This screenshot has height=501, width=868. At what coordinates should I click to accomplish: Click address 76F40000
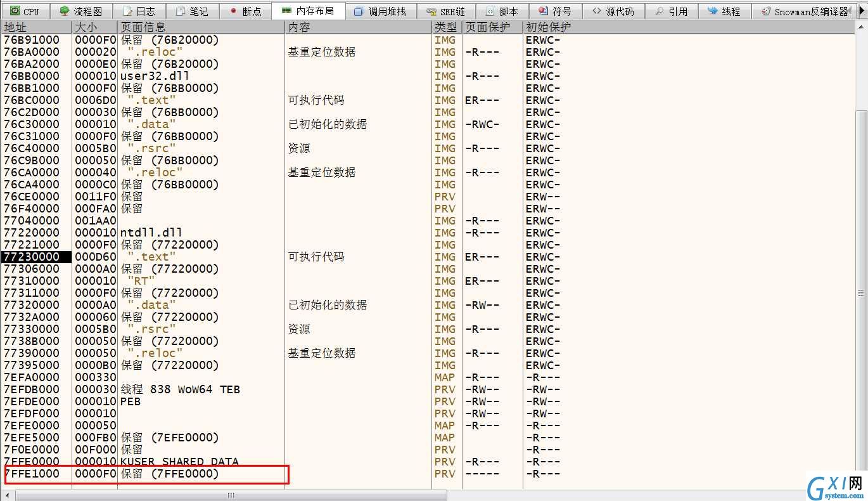tap(32, 209)
